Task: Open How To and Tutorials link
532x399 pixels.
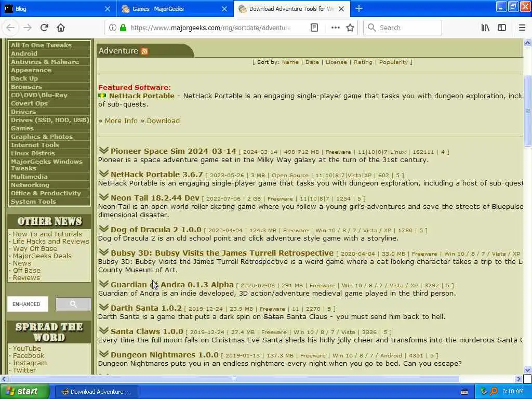Action: click(47, 234)
